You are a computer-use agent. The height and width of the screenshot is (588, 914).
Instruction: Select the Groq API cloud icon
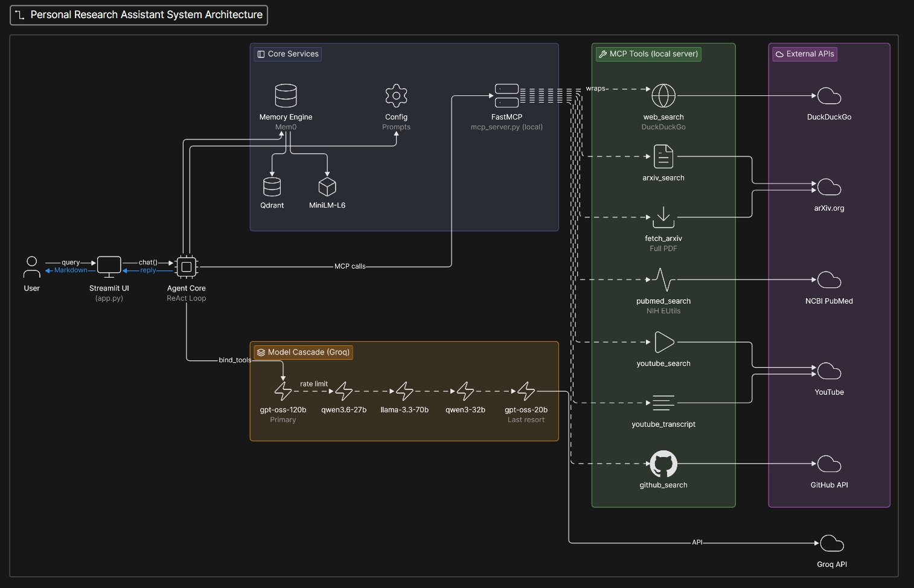pos(832,543)
